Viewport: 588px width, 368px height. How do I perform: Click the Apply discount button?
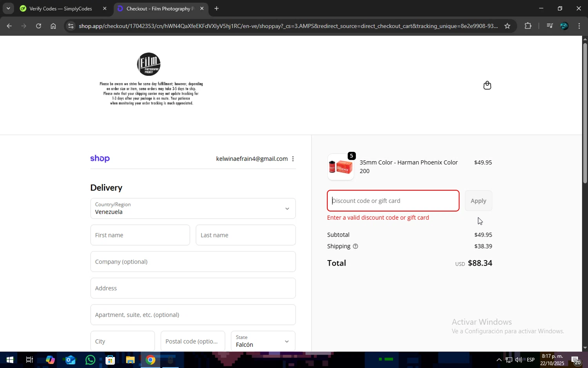pyautogui.click(x=478, y=201)
